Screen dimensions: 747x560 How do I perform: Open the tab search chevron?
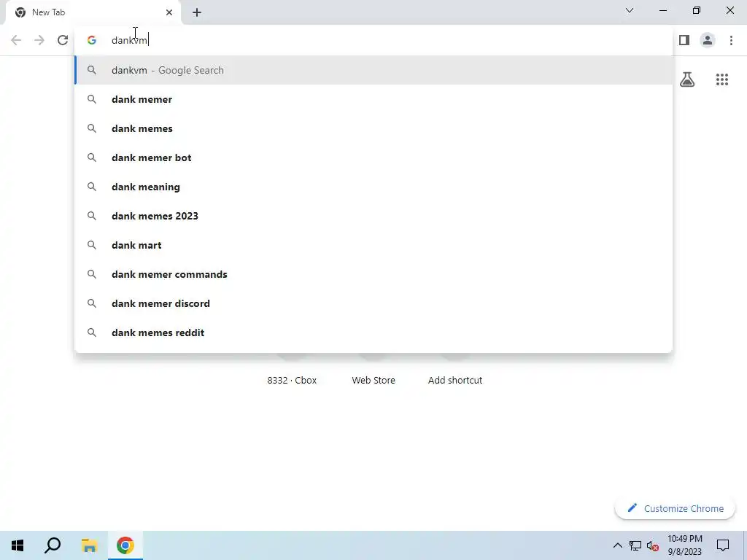coord(630,10)
